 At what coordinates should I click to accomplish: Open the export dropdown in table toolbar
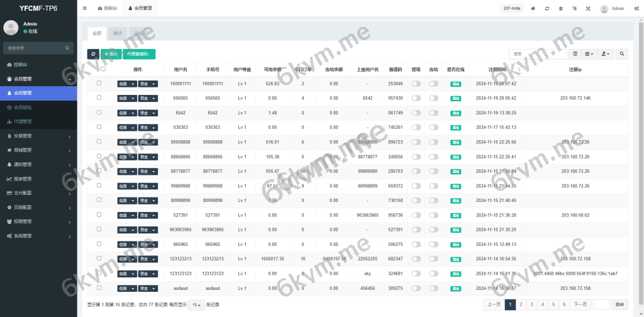[606, 55]
